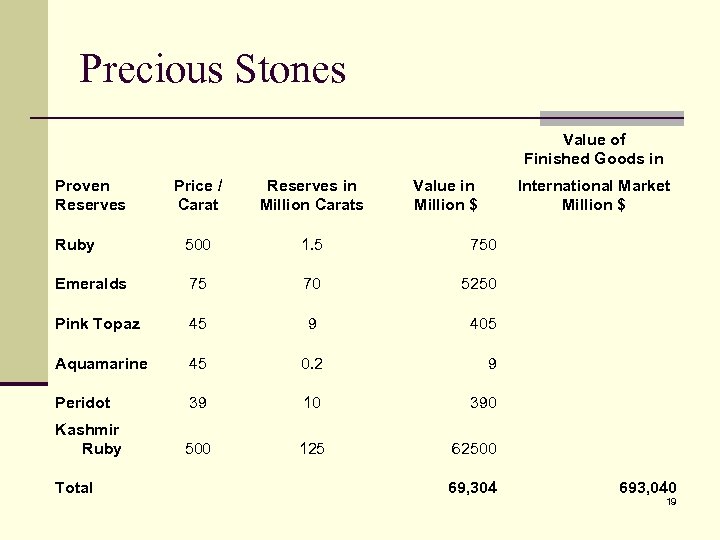The width and height of the screenshot is (720, 540).
Task: Select the Reserves in Million Carats header
Action: (x=311, y=195)
